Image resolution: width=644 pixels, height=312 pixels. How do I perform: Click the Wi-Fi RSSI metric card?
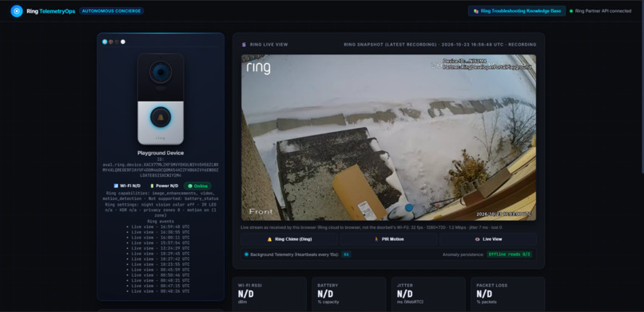pos(269,294)
